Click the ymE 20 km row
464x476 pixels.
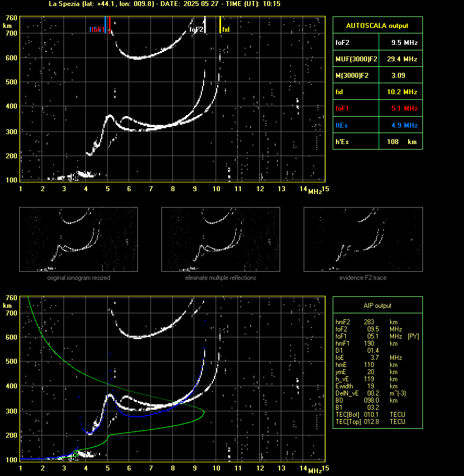[367, 372]
